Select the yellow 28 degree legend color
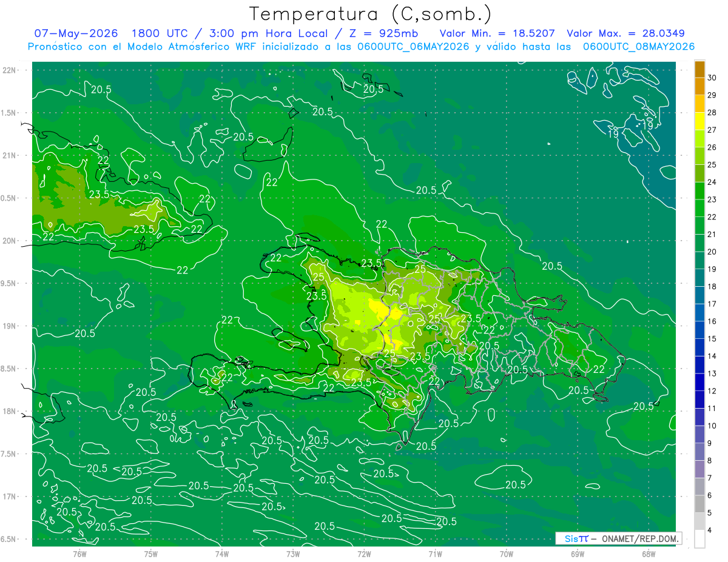 point(699,121)
